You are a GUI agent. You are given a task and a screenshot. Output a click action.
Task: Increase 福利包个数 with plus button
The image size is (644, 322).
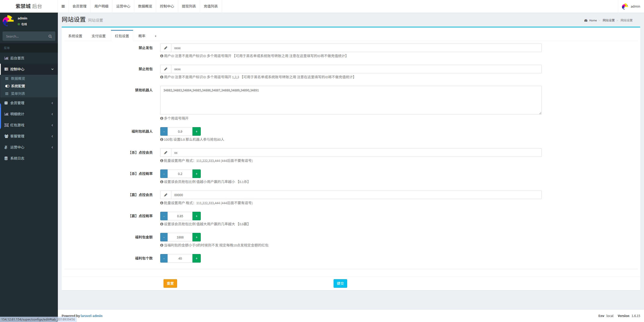(196, 258)
